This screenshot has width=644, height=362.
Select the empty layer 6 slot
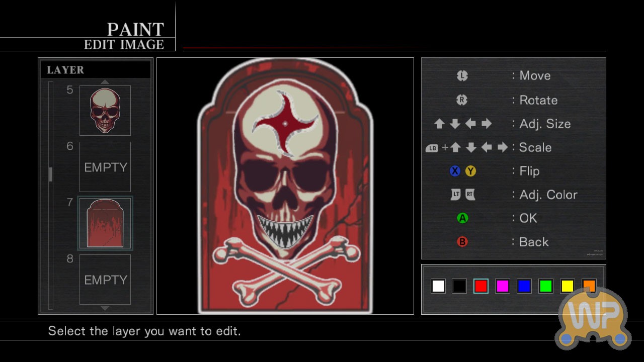point(105,167)
